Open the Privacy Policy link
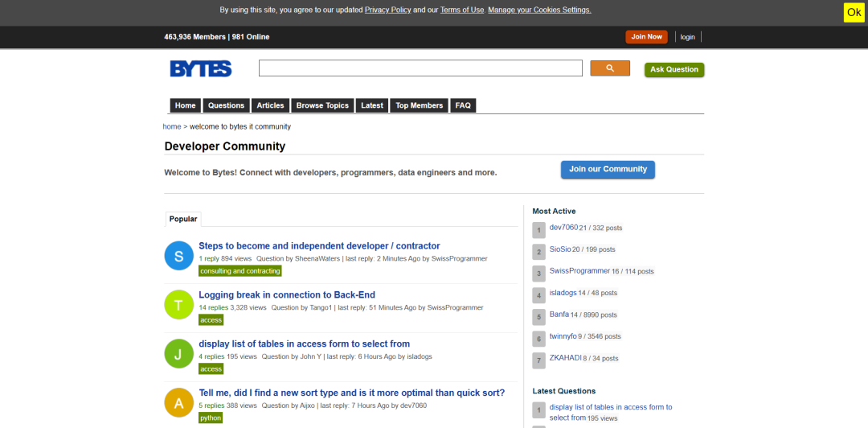The image size is (868, 428). tap(387, 10)
